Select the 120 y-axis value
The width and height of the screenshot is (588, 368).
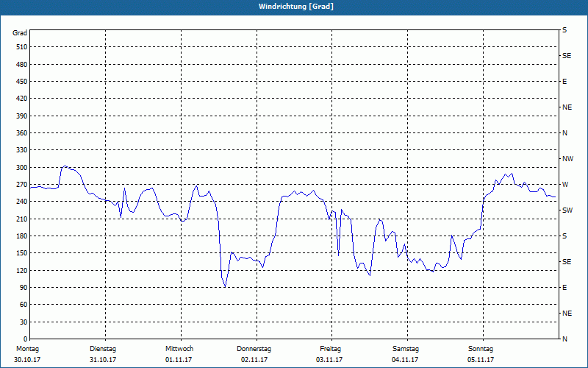coord(22,270)
